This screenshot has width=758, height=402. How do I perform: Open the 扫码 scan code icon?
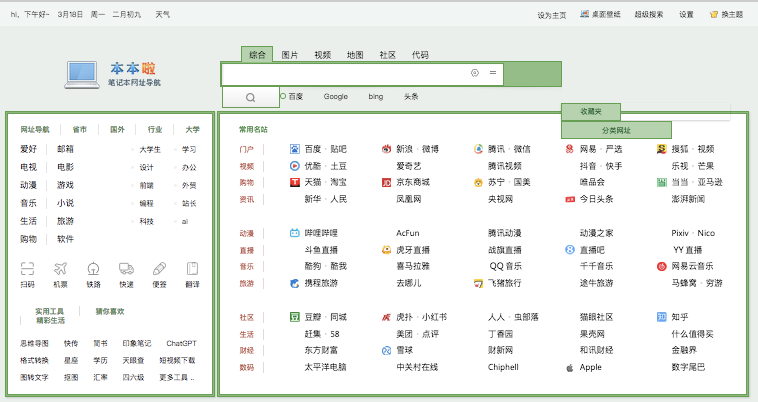tap(28, 268)
